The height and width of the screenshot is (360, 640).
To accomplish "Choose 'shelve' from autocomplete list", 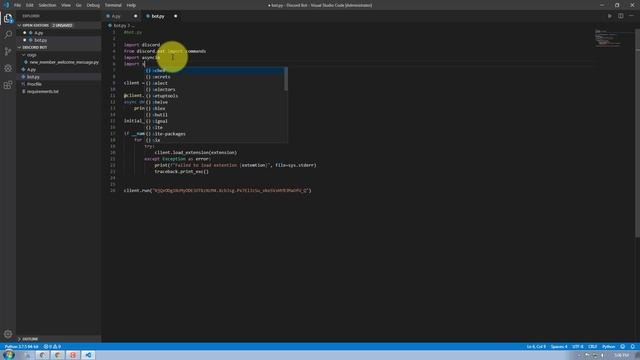I will tap(215, 102).
